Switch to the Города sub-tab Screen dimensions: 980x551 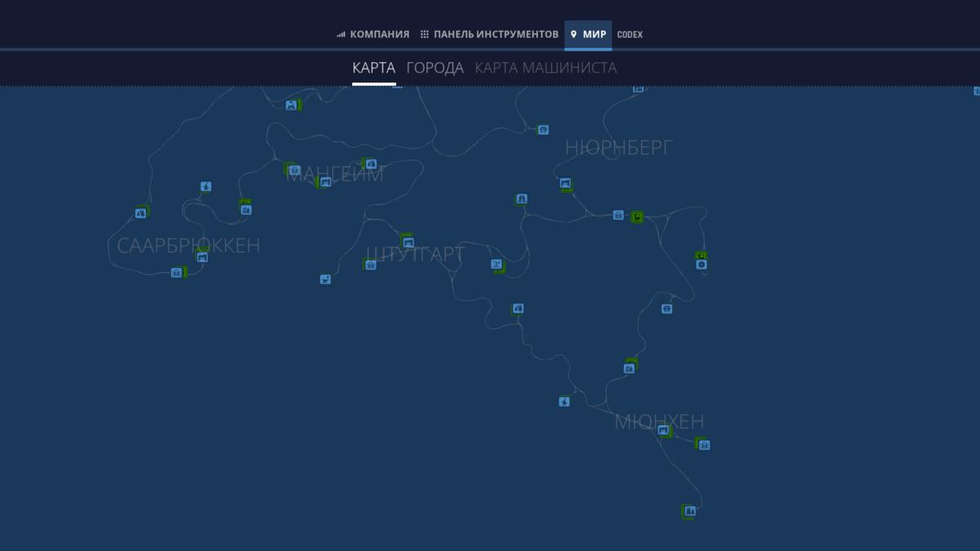(435, 68)
